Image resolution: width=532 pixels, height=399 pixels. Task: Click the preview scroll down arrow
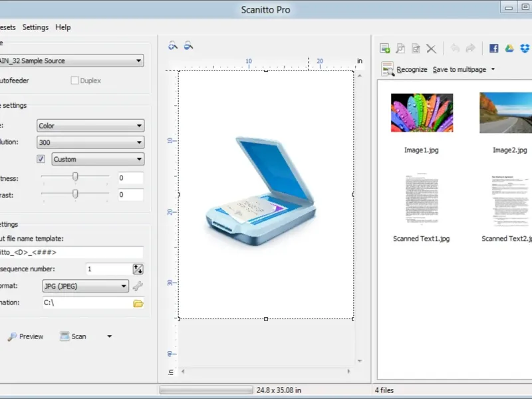point(359,360)
